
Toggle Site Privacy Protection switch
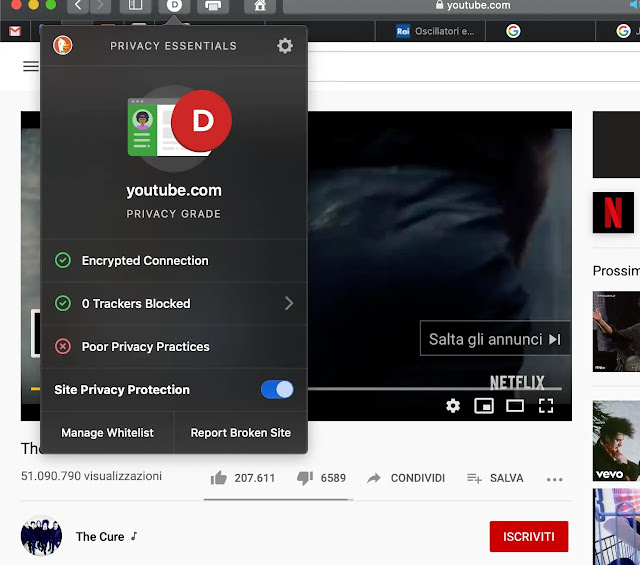(277, 389)
